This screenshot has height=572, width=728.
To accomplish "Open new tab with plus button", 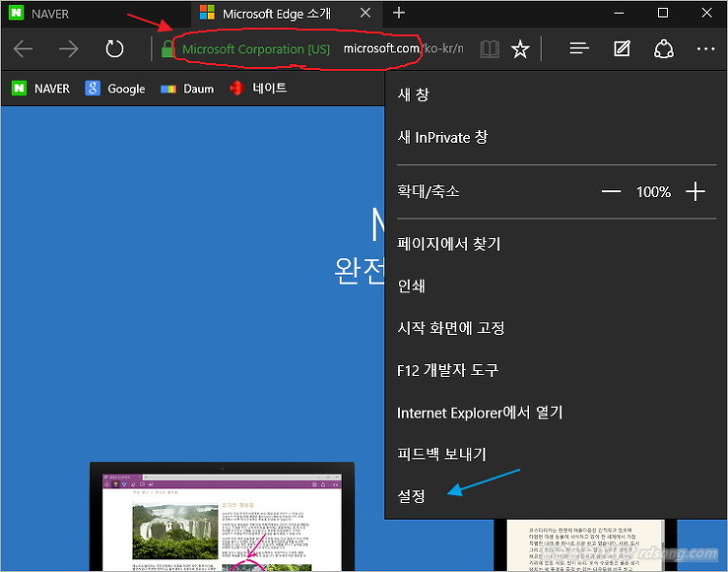I will (x=399, y=14).
